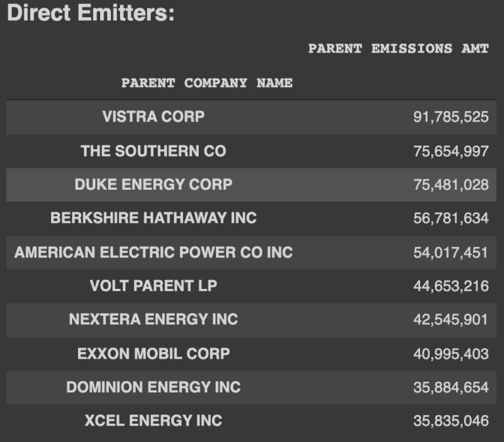Select EXXON MOBIL CORP in the list
Viewport: 504px width, 442px height.
(154, 353)
